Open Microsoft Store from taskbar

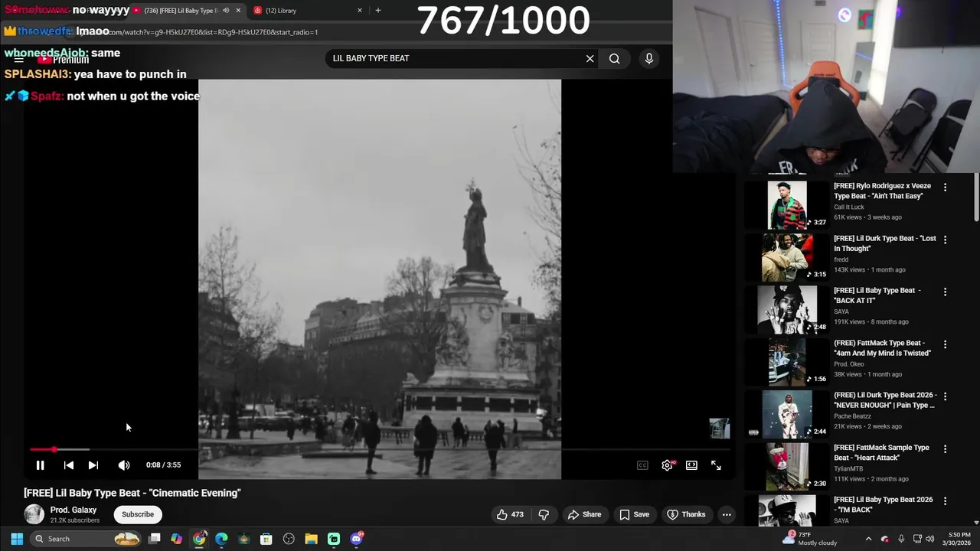(x=266, y=539)
